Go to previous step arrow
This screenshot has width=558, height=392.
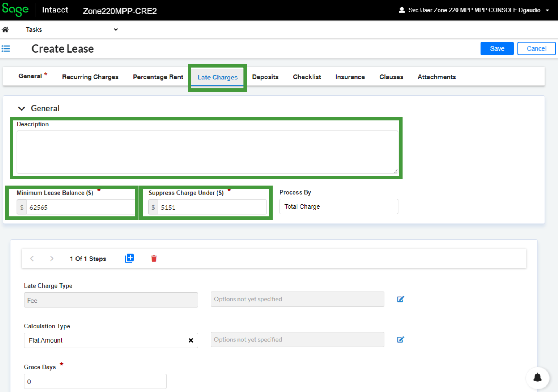(32, 258)
